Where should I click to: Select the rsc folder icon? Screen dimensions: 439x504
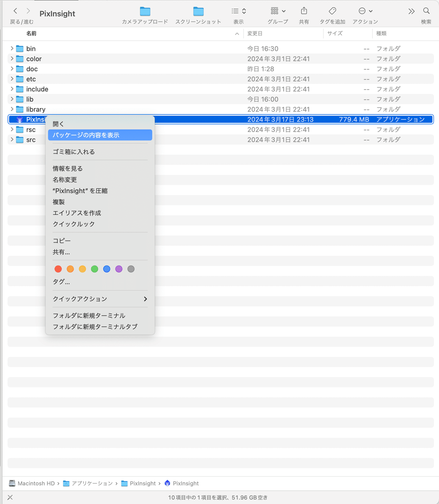20,129
